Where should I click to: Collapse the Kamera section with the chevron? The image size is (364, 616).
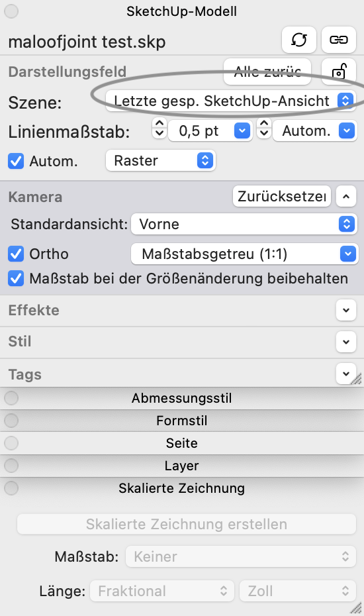pyautogui.click(x=346, y=196)
